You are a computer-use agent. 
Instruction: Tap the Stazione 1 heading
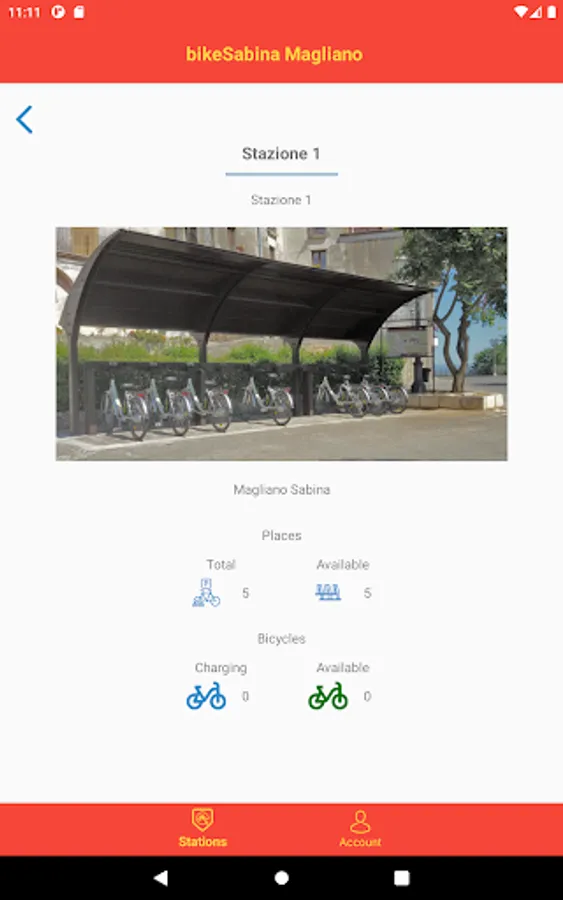point(281,153)
